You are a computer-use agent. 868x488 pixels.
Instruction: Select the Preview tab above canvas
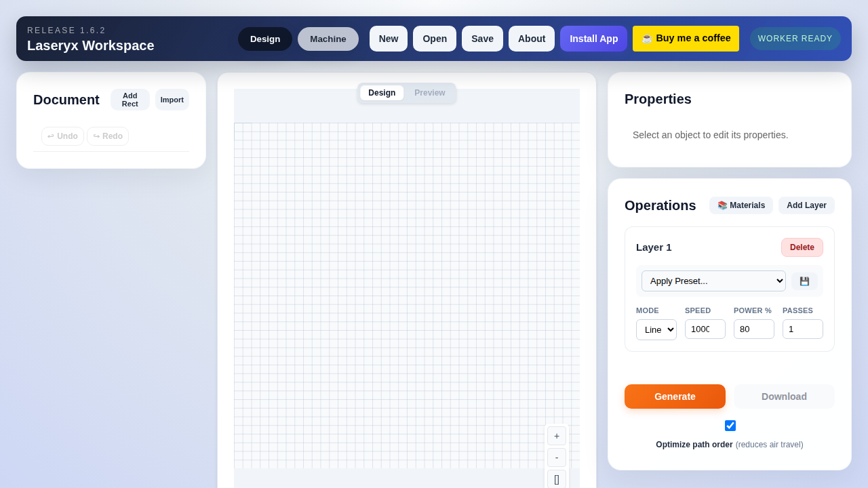(x=430, y=93)
